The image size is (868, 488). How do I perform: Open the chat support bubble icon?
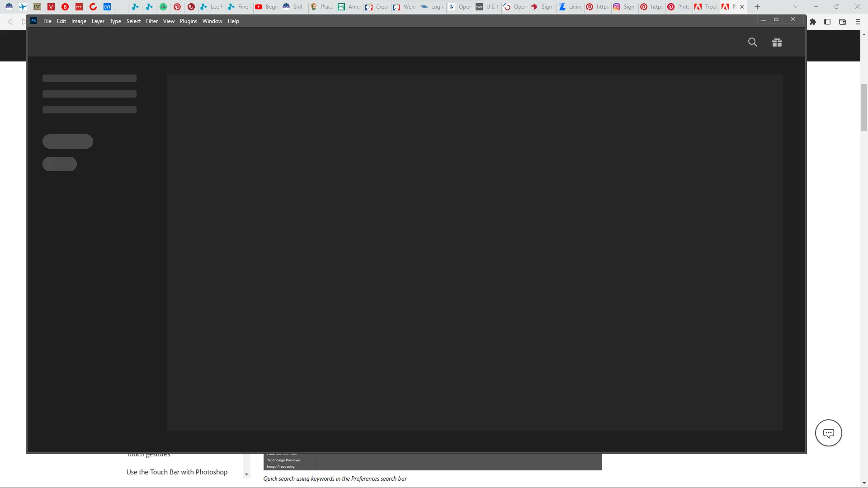[x=828, y=433]
